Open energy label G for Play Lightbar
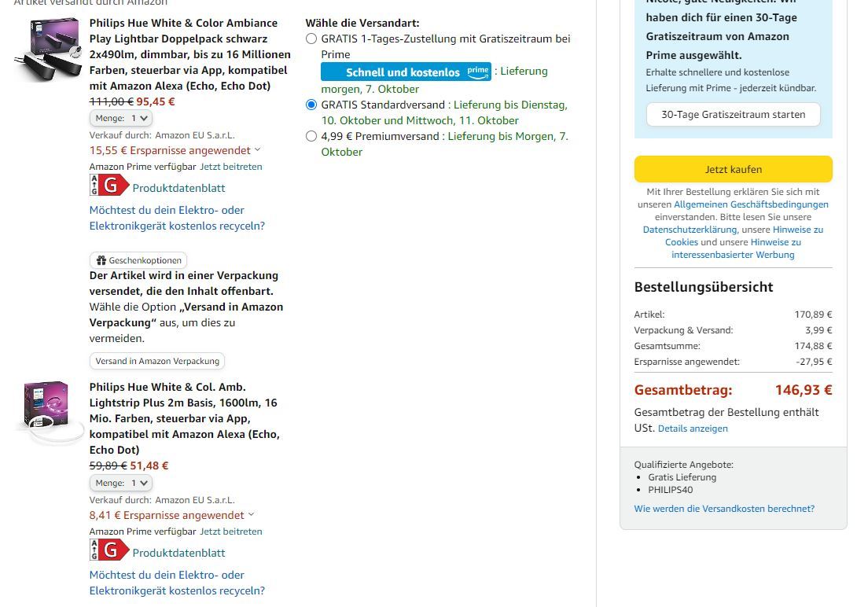 click(x=109, y=185)
